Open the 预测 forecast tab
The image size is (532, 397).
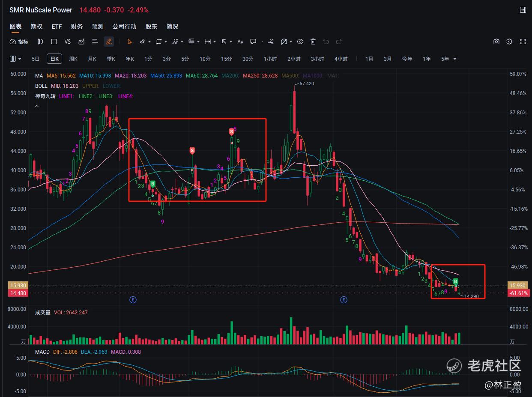coord(97,27)
